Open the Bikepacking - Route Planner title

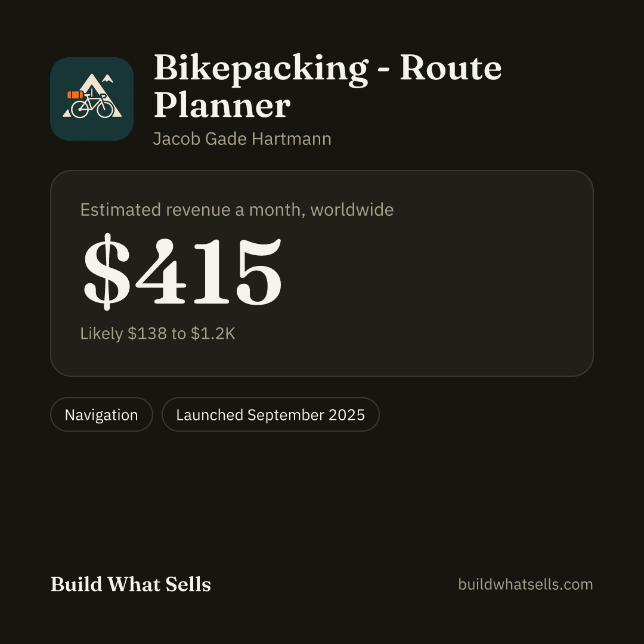[x=327, y=86]
